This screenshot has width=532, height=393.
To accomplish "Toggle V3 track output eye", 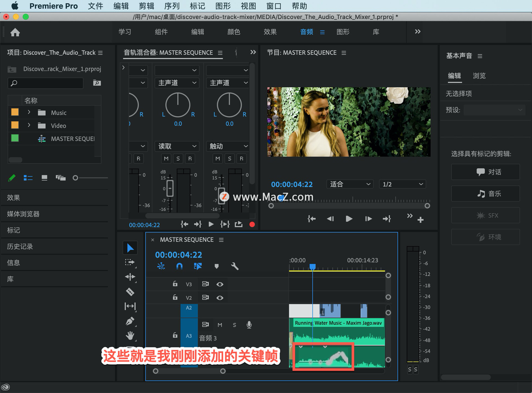I will tap(220, 284).
